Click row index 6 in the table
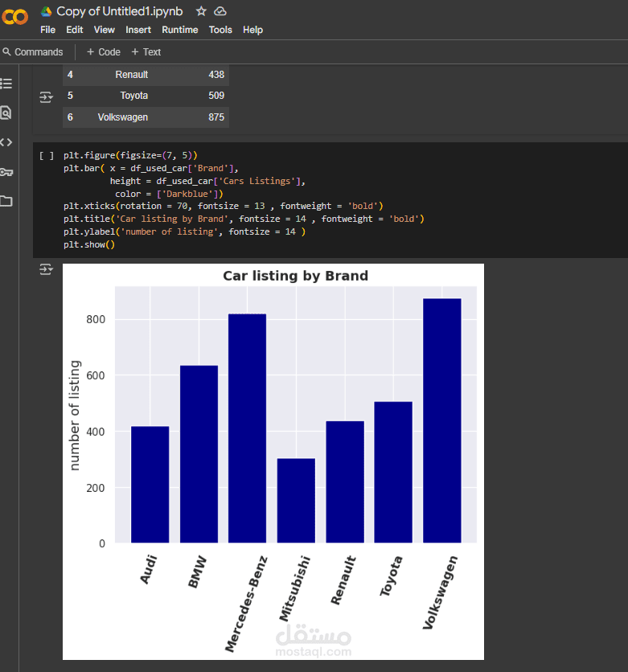Viewport: 628px width, 672px height. pyautogui.click(x=70, y=117)
